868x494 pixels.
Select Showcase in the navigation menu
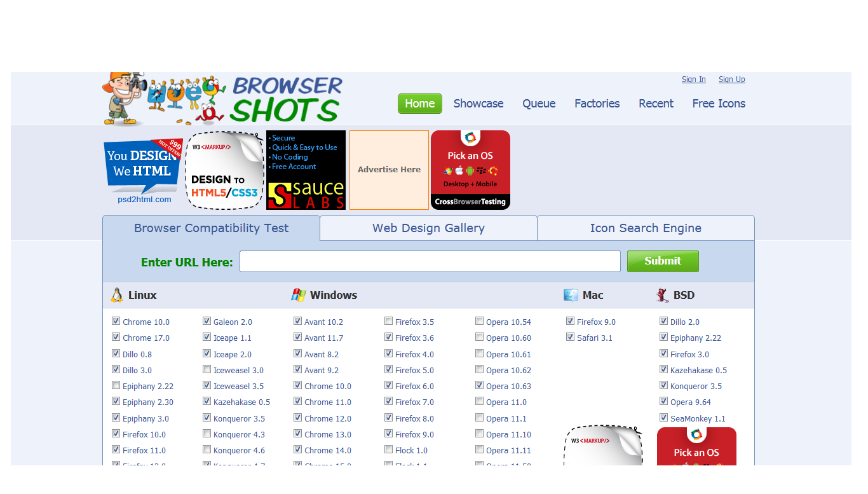click(478, 103)
